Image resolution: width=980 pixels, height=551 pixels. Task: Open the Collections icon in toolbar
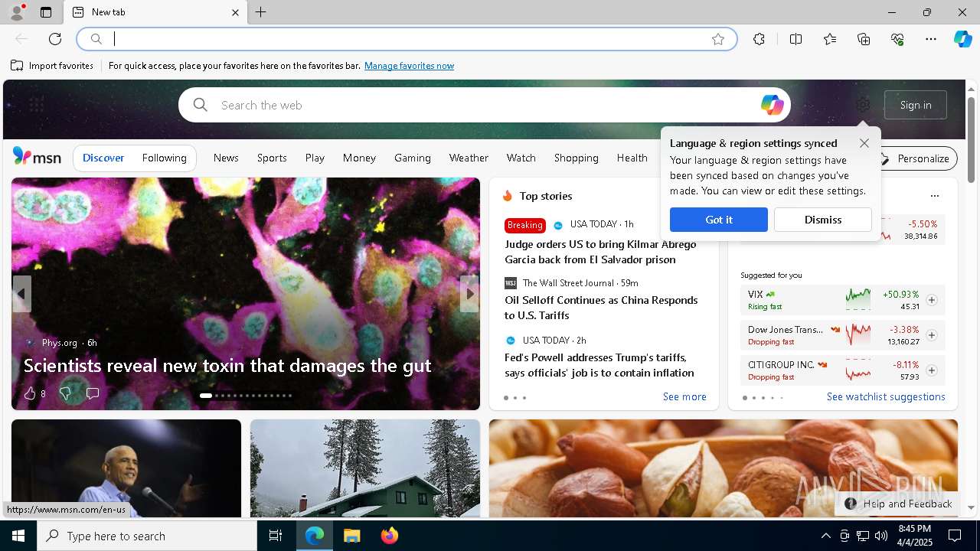click(x=864, y=39)
